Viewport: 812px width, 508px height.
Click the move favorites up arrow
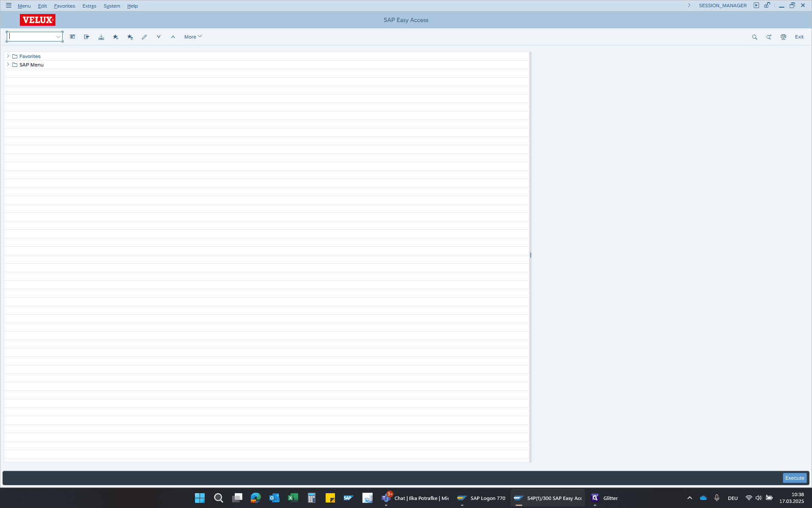(x=173, y=37)
